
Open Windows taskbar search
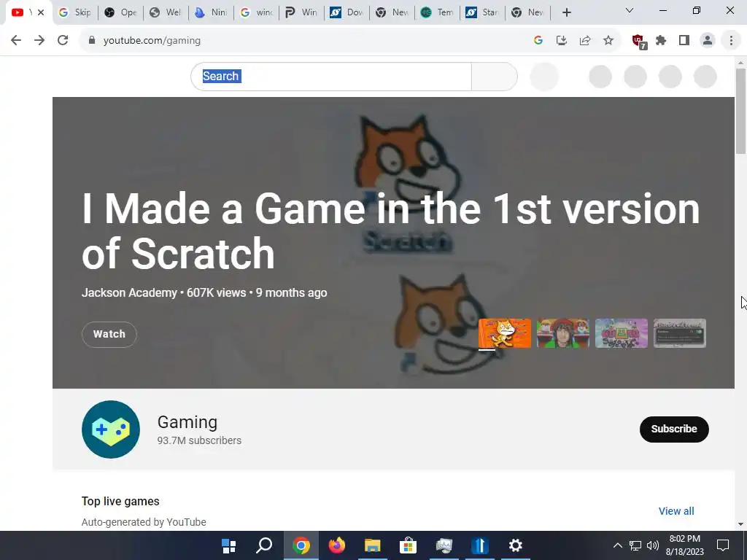point(264,545)
